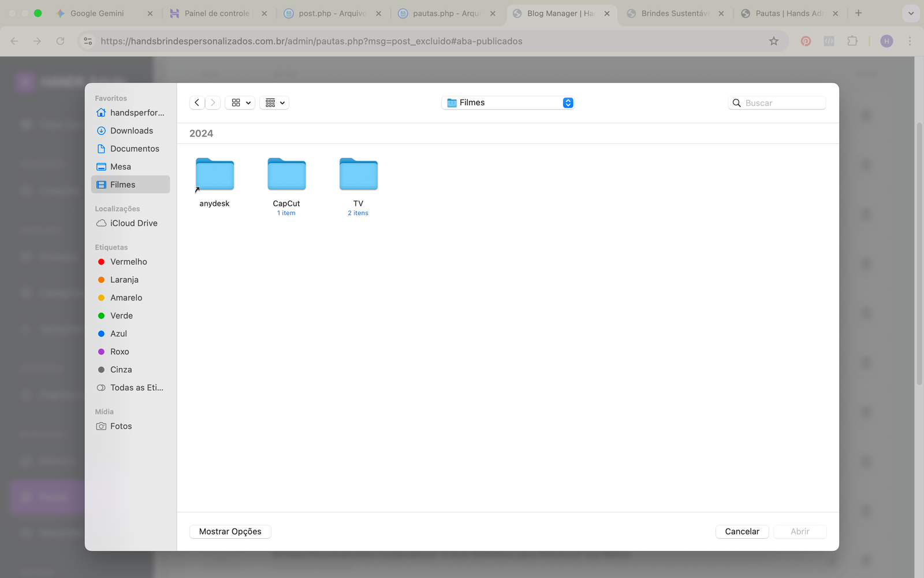The height and width of the screenshot is (578, 924).
Task: Click Mostrar Opções button
Action: click(230, 531)
